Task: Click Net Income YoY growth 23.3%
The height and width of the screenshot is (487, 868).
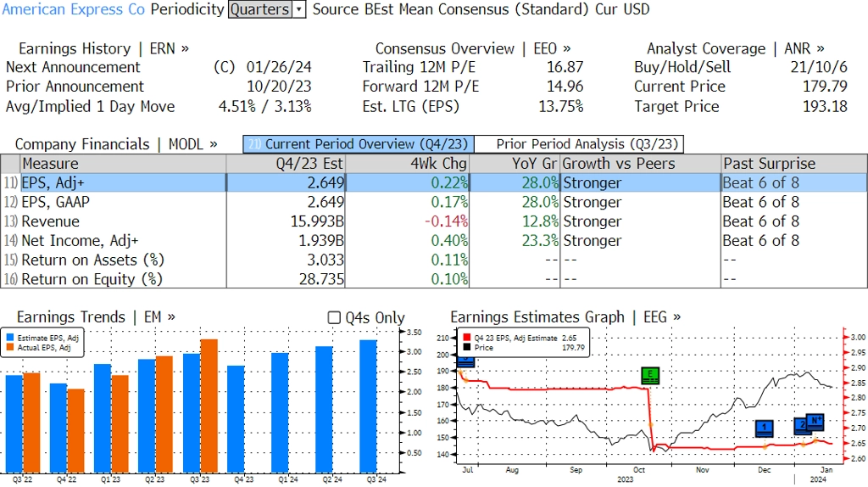Action: pyautogui.click(x=540, y=241)
